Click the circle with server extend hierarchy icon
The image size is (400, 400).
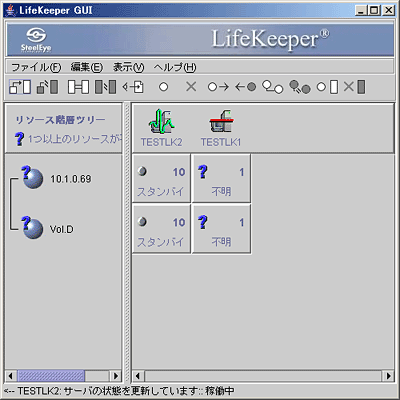(x=327, y=87)
